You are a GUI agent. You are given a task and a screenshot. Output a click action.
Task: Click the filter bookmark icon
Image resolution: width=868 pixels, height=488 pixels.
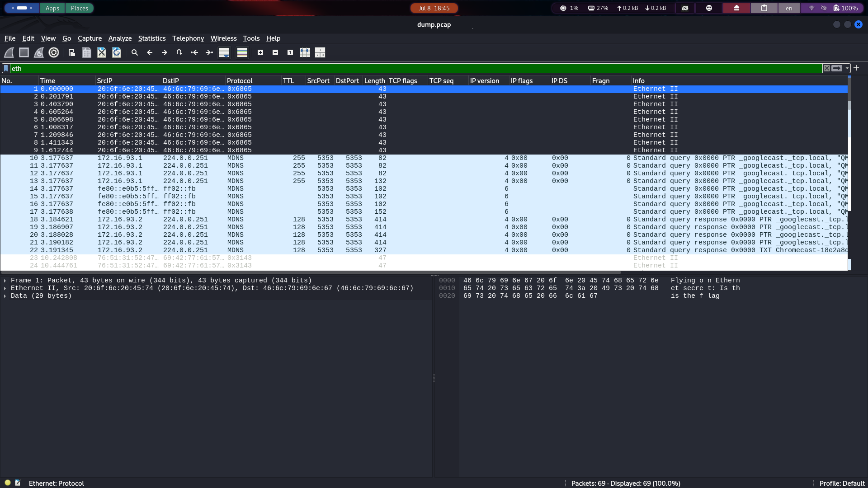click(x=6, y=68)
